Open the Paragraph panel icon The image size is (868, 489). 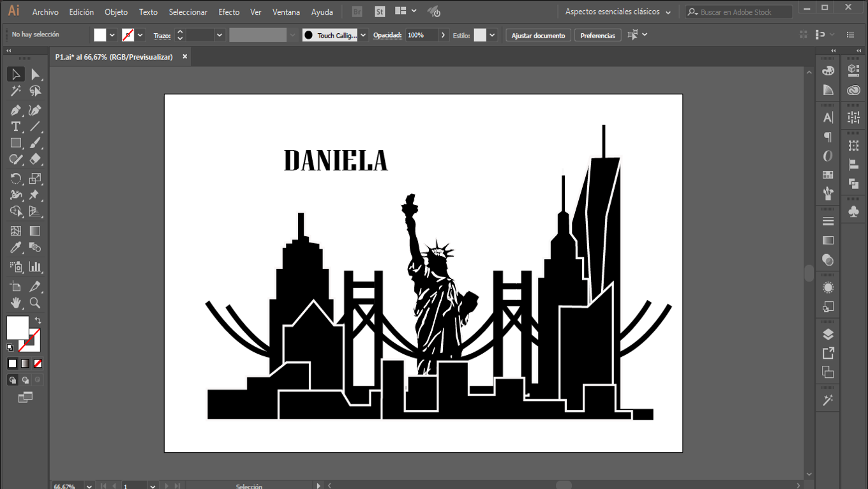click(x=828, y=137)
